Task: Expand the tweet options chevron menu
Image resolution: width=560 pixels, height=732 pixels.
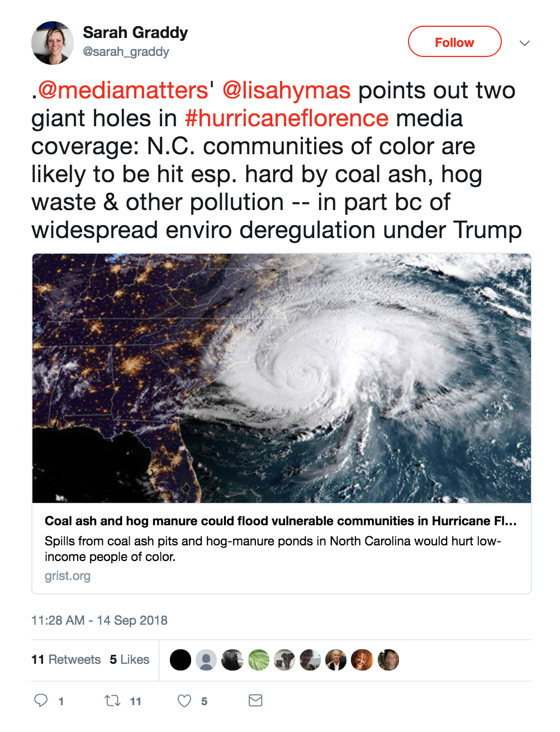Action: (524, 43)
